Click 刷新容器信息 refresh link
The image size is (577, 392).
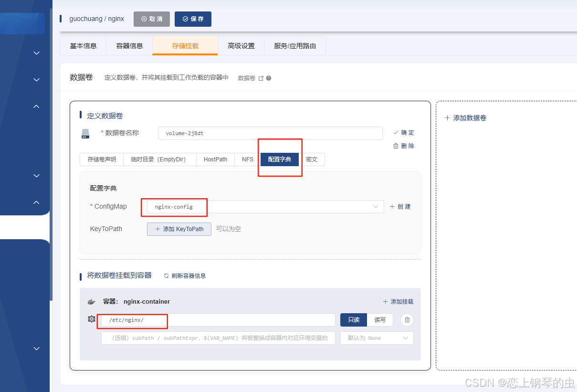185,276
